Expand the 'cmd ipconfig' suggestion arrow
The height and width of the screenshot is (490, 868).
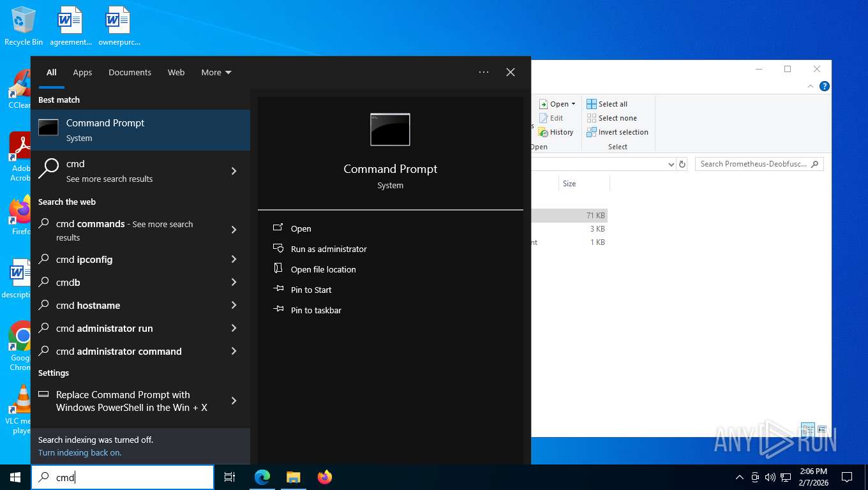[x=234, y=259]
